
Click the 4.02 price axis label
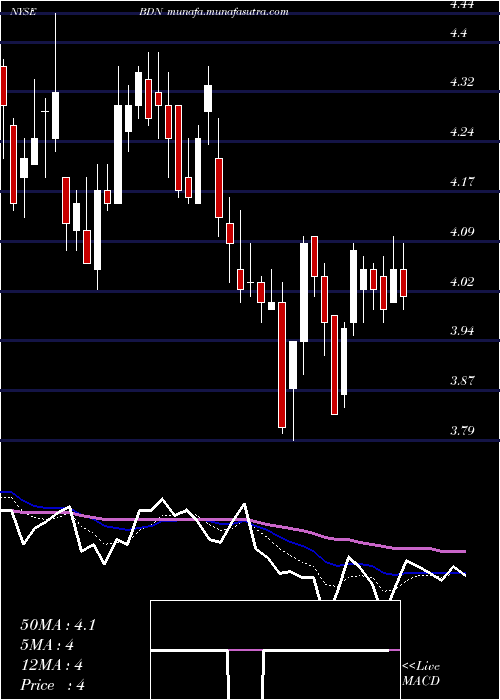click(x=462, y=282)
